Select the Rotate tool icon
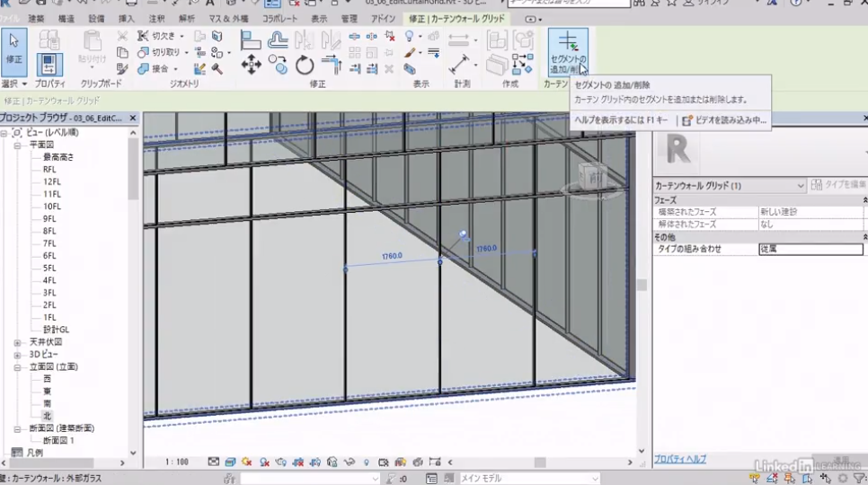The image size is (868, 485). coord(305,65)
